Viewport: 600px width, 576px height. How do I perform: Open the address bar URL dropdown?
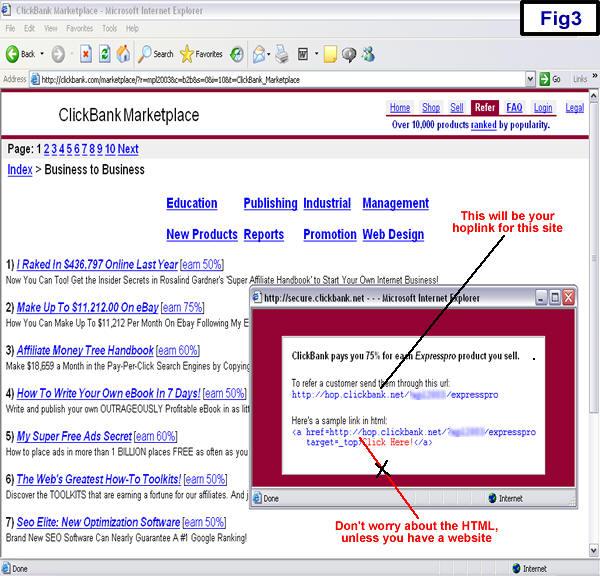point(530,79)
